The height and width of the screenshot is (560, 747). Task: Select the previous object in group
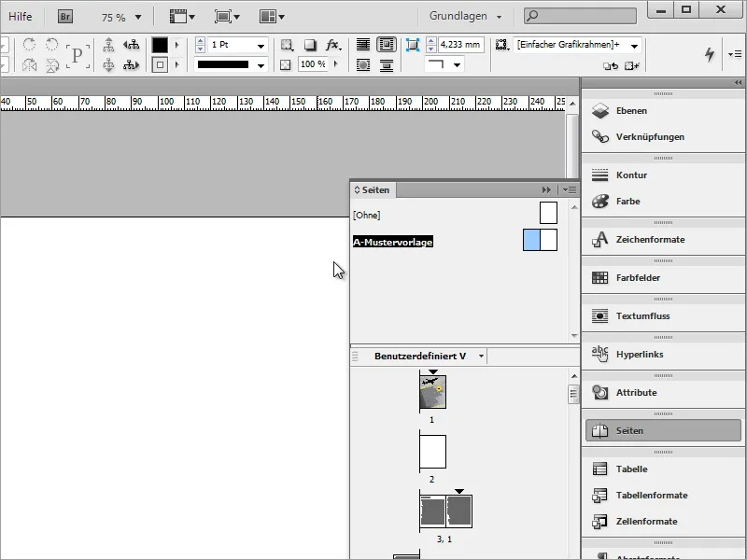click(131, 45)
